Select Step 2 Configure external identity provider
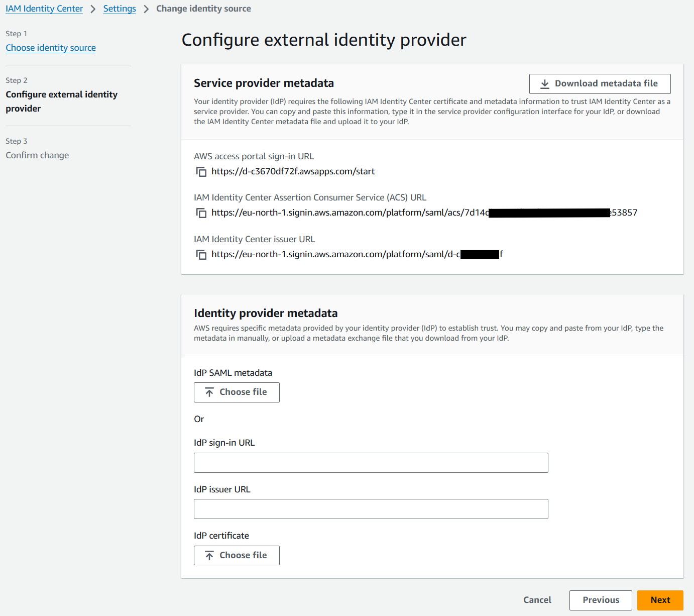The height and width of the screenshot is (616, 694). [61, 101]
